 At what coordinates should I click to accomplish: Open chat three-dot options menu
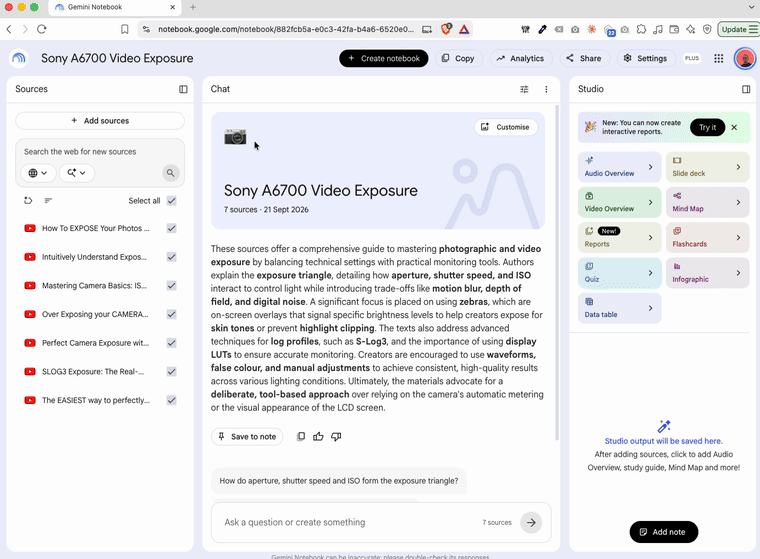click(546, 89)
